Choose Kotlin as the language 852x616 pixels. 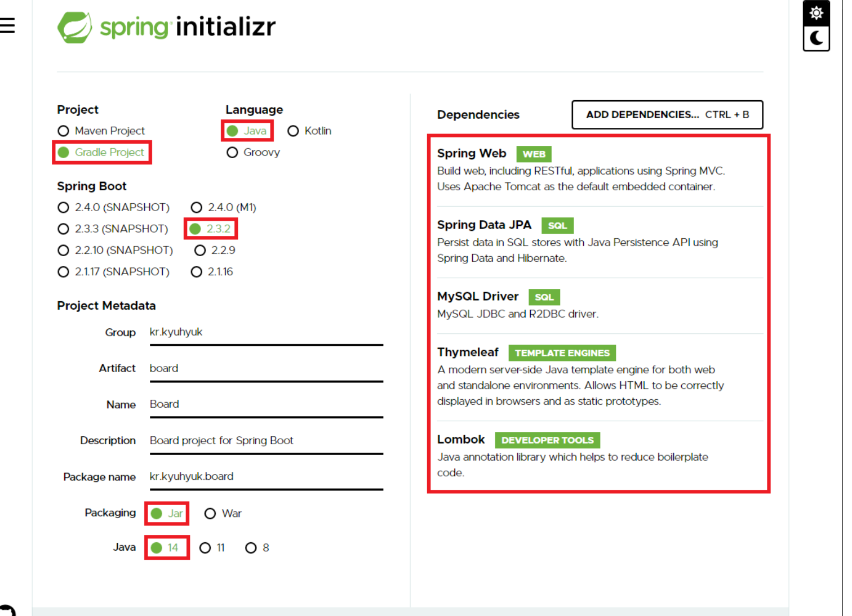309,131
